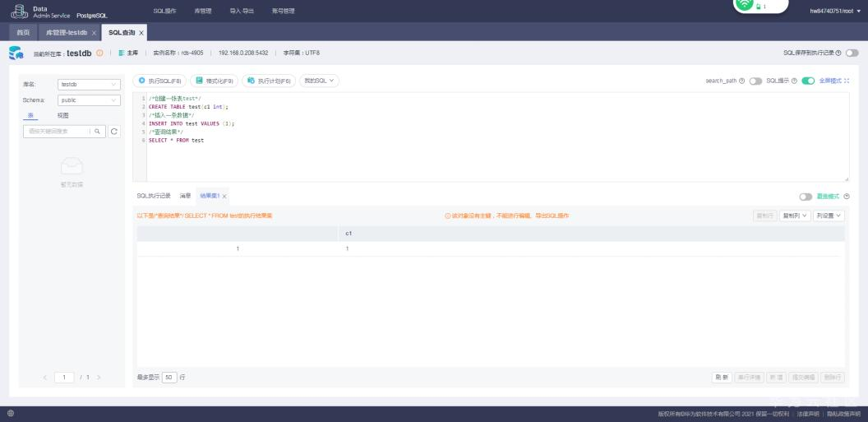Open the 库管理 menu

click(202, 11)
